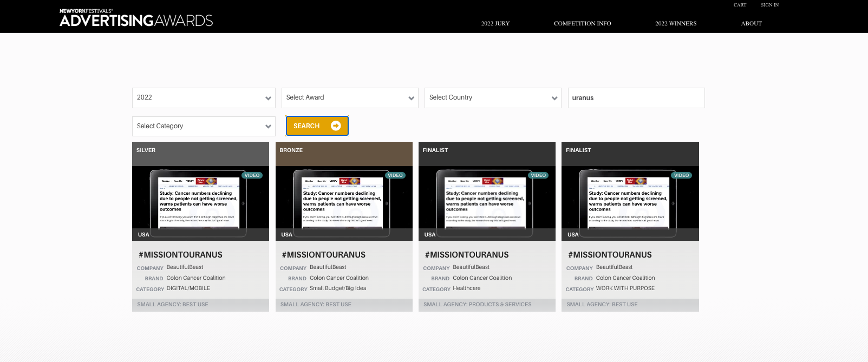Click the VIDEO badge on the Bronze card
This screenshot has height=362, width=868.
coord(395,175)
